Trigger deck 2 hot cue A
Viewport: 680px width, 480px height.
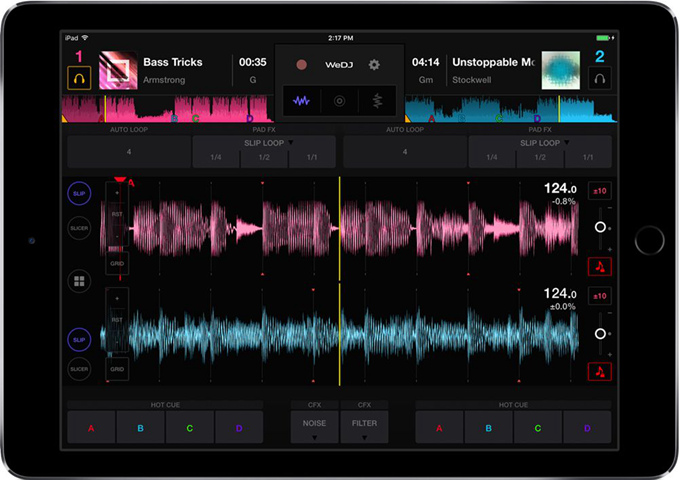[x=439, y=428]
